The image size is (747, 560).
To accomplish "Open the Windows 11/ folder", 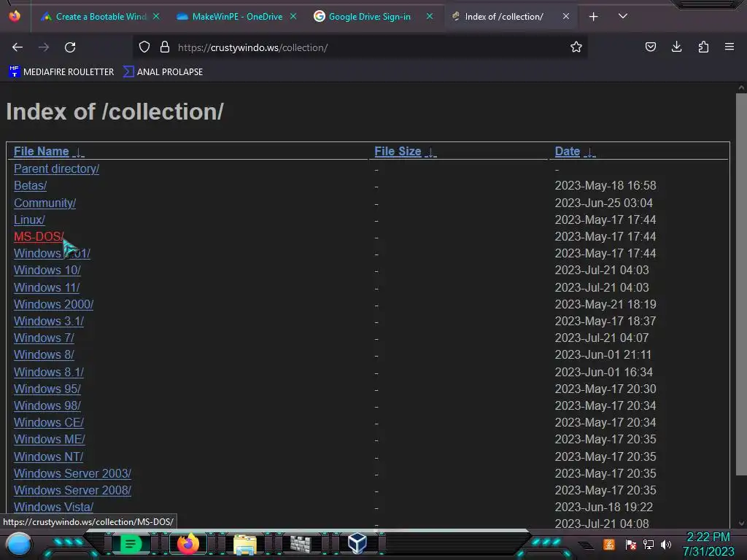I will tap(47, 288).
